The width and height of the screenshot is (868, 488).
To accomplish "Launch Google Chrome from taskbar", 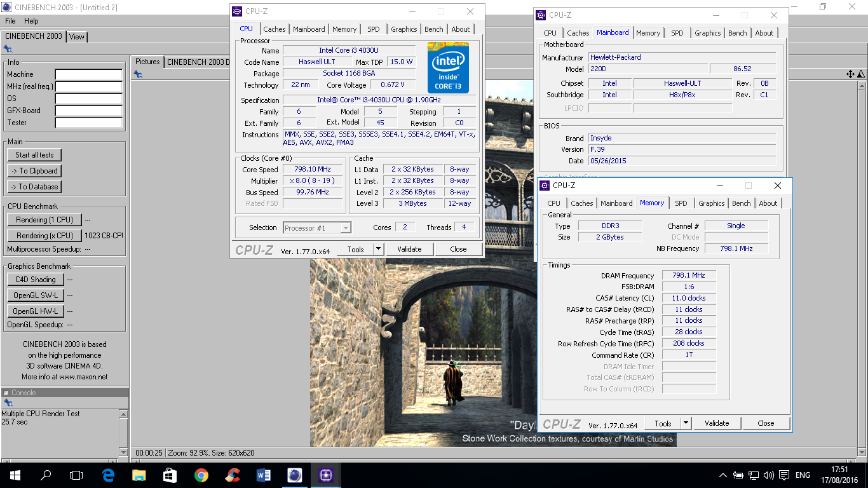I will (201, 475).
